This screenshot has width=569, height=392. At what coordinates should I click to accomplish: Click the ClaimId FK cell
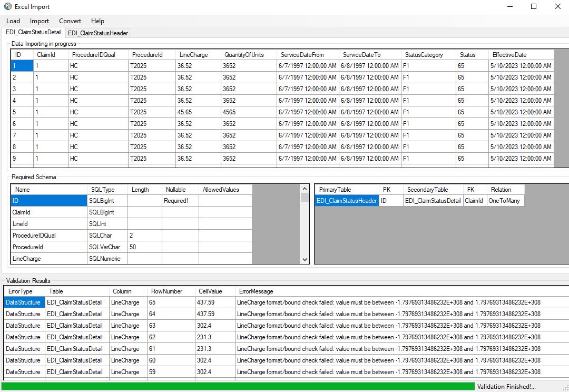click(475, 201)
